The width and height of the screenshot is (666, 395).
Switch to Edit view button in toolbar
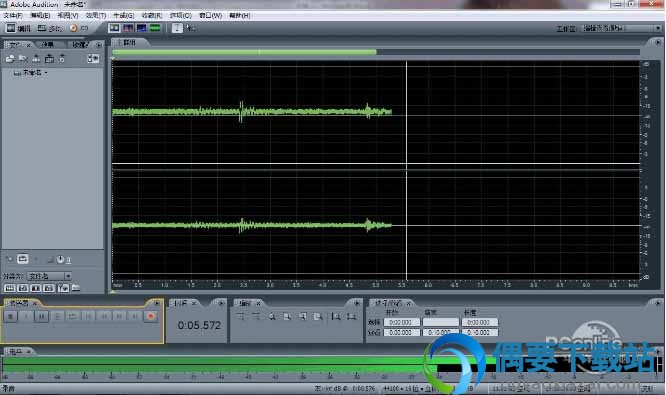click(x=18, y=28)
